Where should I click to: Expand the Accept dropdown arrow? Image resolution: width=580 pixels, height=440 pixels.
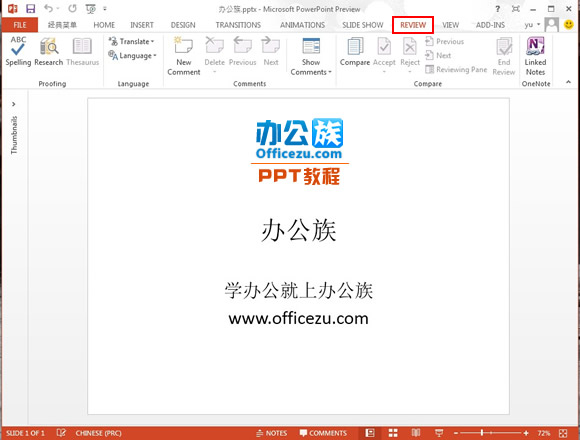click(384, 72)
